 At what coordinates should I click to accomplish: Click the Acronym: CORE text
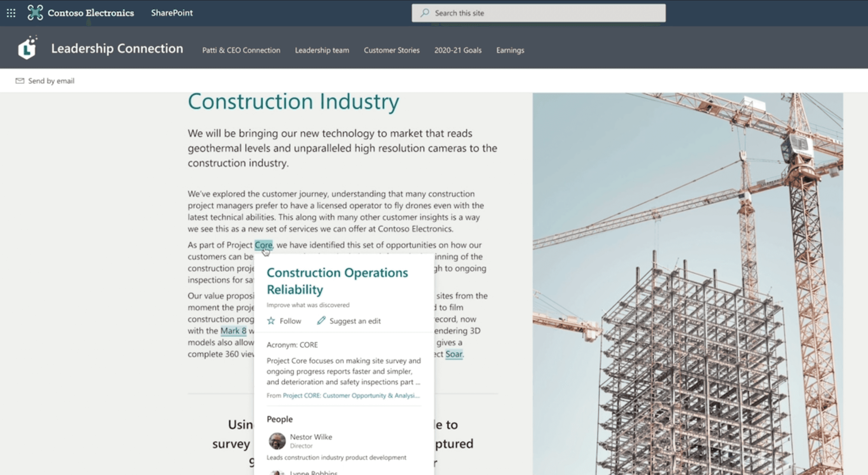point(292,345)
